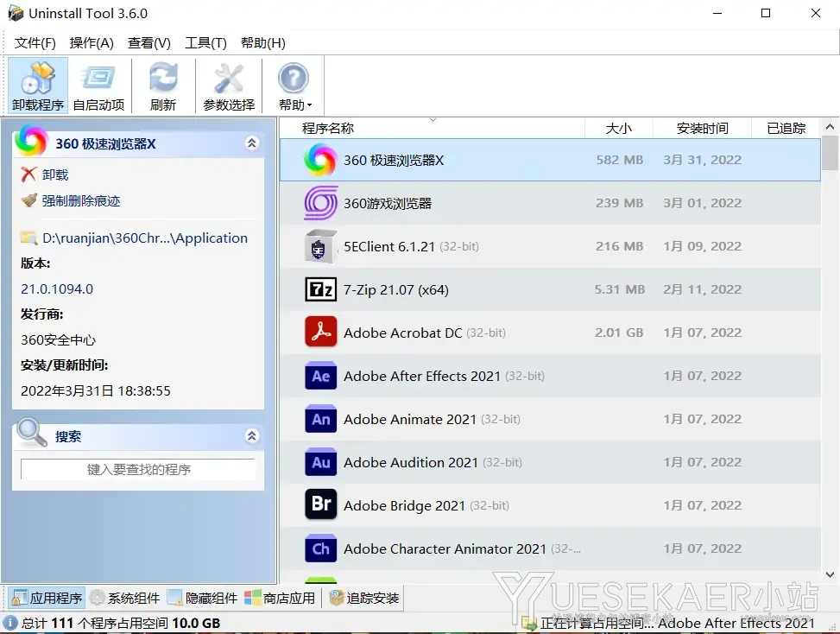The width and height of the screenshot is (840, 634).
Task: Click the Uninstall Tool icon in the title bar
Action: 16,13
